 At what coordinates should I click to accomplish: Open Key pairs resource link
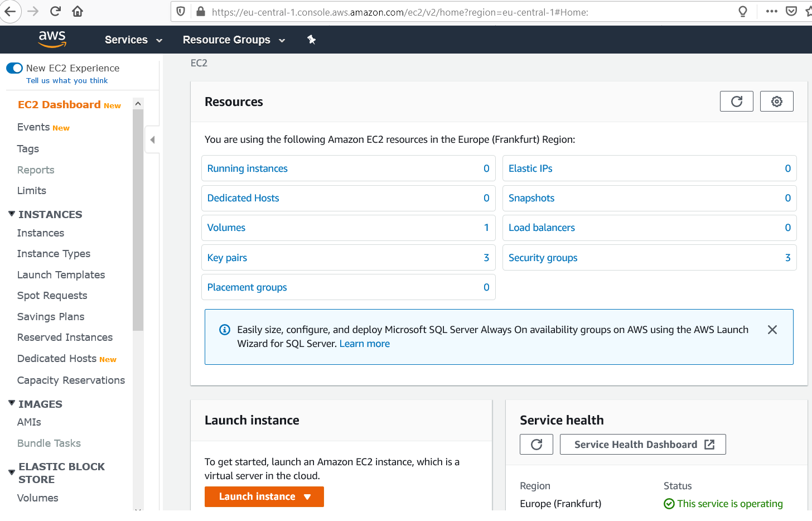coord(227,258)
